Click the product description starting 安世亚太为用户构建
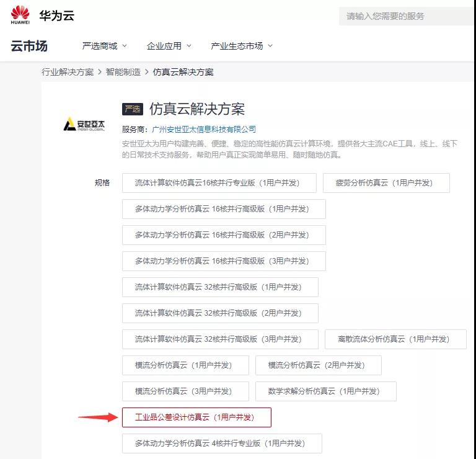Viewport: 476px width, 459px height. [289, 149]
